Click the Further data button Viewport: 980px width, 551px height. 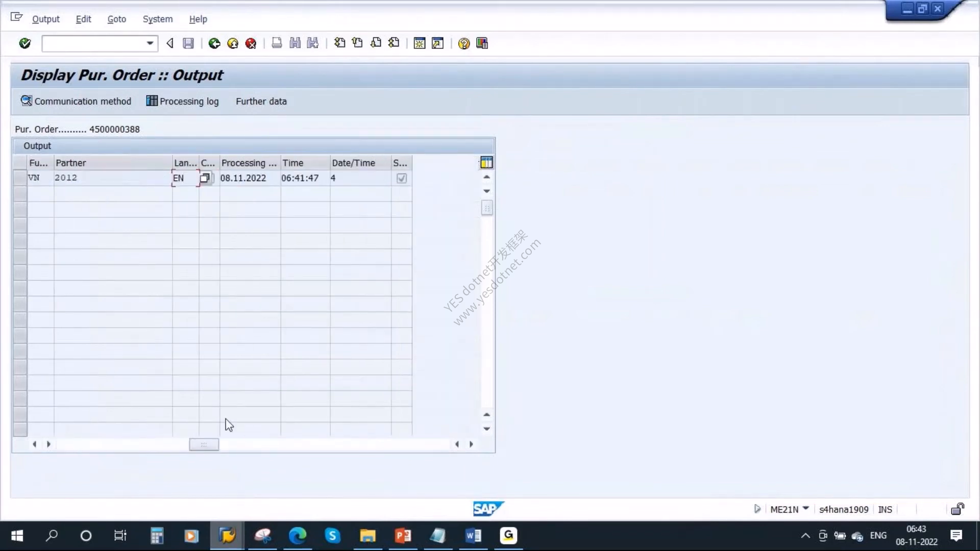pos(261,101)
